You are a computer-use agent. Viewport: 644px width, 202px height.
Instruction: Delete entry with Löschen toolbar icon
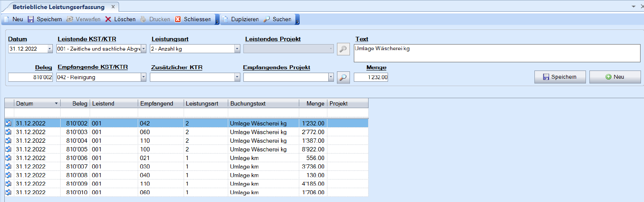click(108, 19)
